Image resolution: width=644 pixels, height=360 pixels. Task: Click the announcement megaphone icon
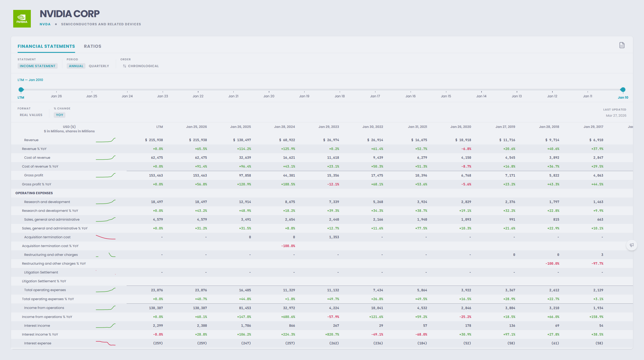pos(631,245)
